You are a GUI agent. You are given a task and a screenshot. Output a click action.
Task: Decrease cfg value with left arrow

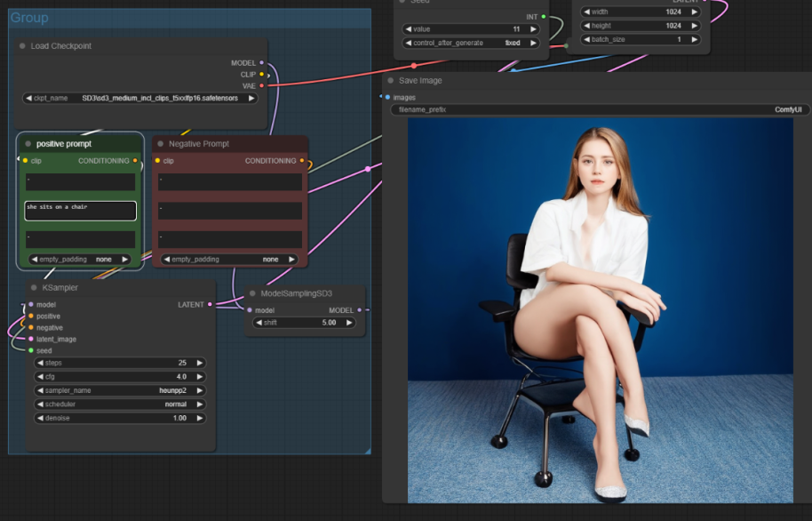[40, 377]
